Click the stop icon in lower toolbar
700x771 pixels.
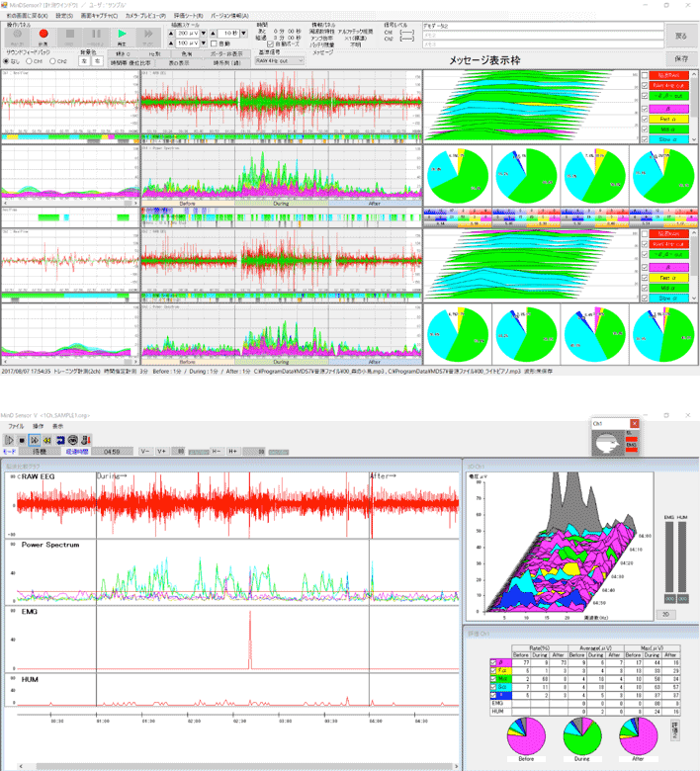[21, 439]
